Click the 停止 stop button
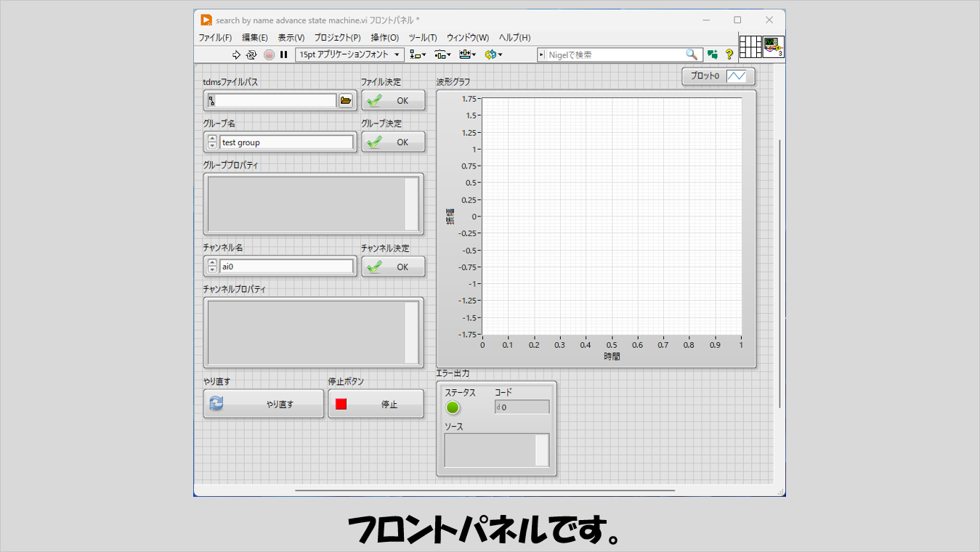 point(376,404)
